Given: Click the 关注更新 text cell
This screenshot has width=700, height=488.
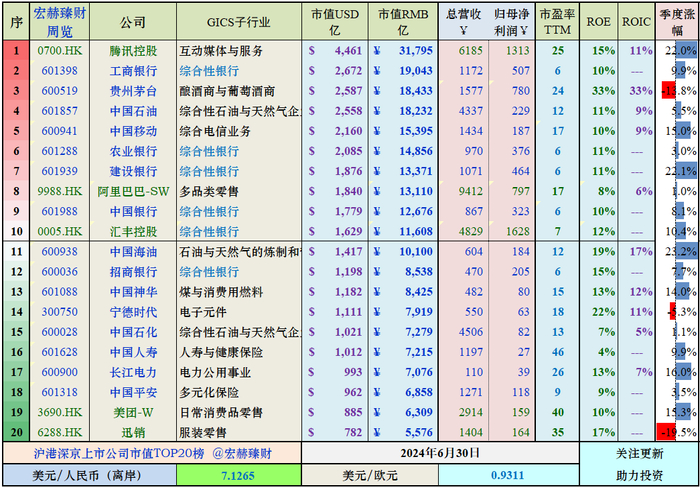Looking at the screenshot, I should pyautogui.click(x=639, y=454).
